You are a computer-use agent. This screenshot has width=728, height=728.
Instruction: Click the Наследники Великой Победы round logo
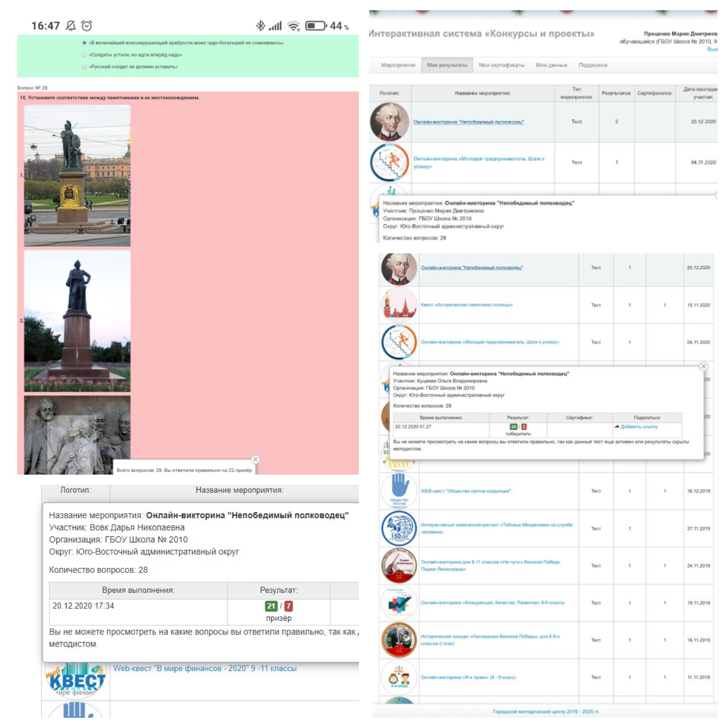[399, 640]
